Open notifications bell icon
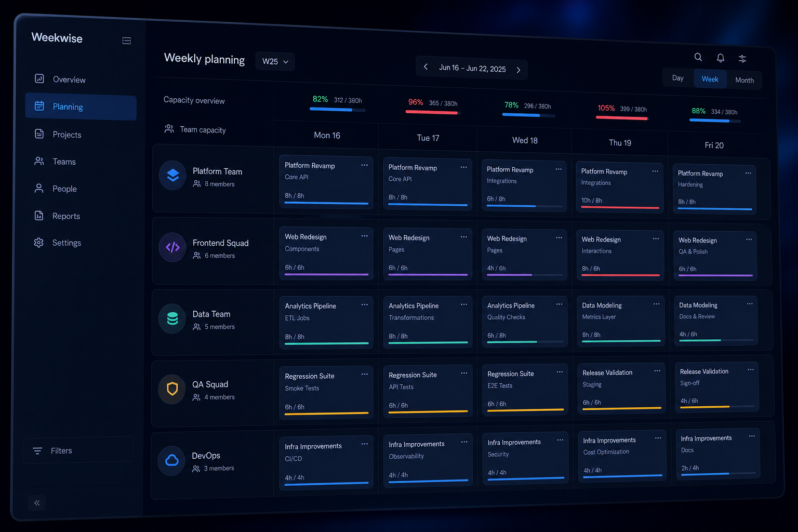The width and height of the screenshot is (798, 532). [x=721, y=58]
